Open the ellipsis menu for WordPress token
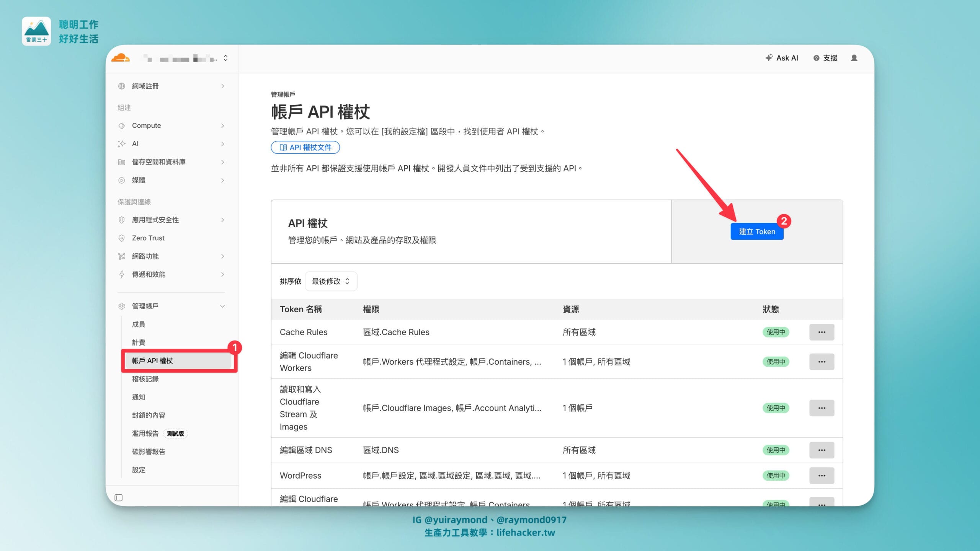980x551 pixels. [x=822, y=476]
